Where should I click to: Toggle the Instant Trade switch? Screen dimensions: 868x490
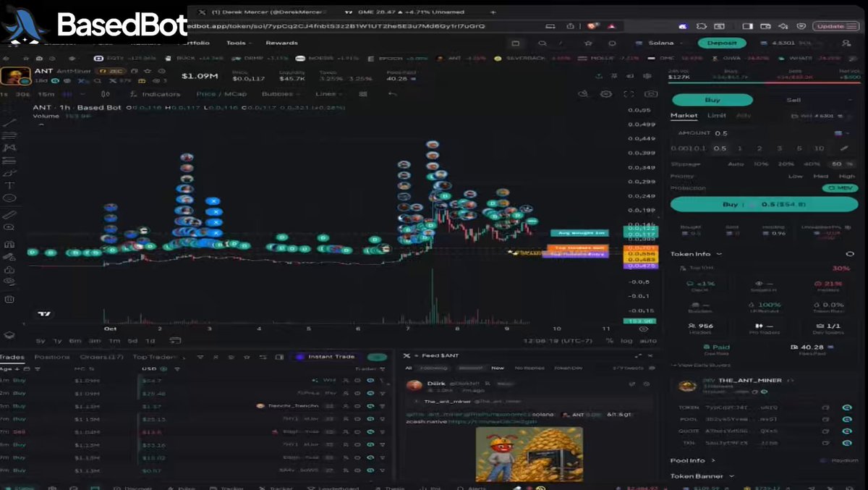[376, 357]
